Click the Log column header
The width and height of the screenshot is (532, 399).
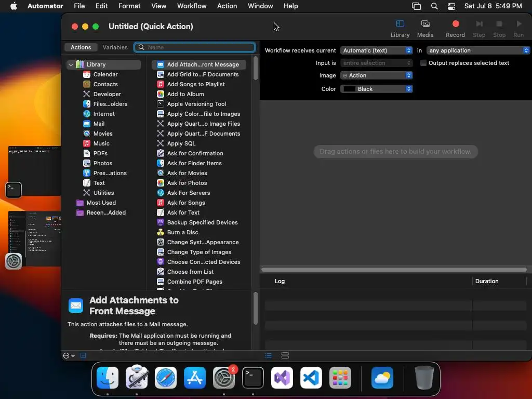click(x=280, y=281)
